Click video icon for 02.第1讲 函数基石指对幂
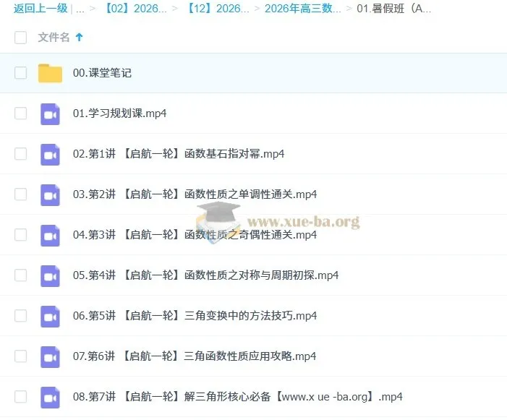The image size is (507, 420). (50, 155)
